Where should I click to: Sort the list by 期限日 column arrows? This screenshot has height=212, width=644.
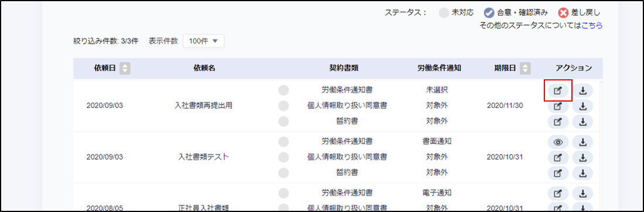(x=525, y=68)
